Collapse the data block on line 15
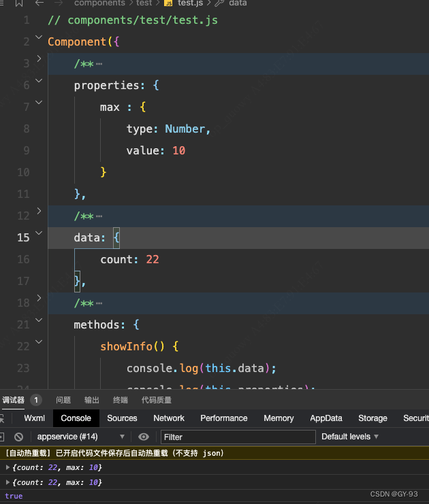Screen dimensions: 429x504 (39, 233)
